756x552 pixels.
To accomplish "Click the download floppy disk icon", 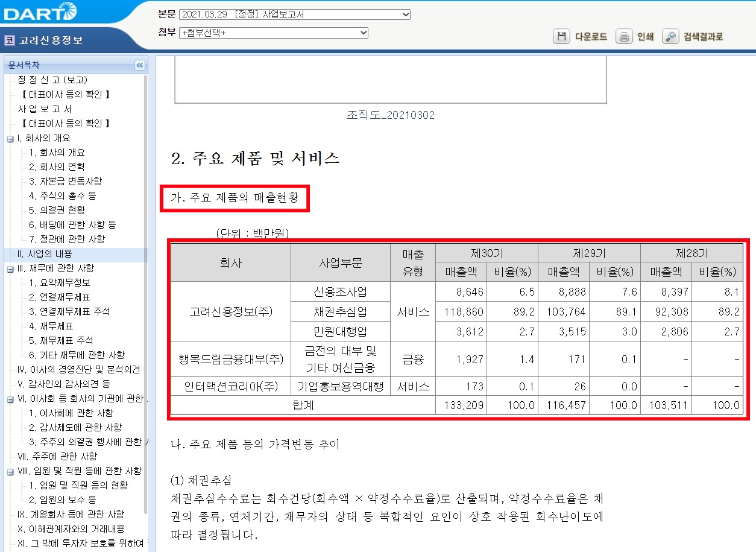I will click(x=561, y=36).
